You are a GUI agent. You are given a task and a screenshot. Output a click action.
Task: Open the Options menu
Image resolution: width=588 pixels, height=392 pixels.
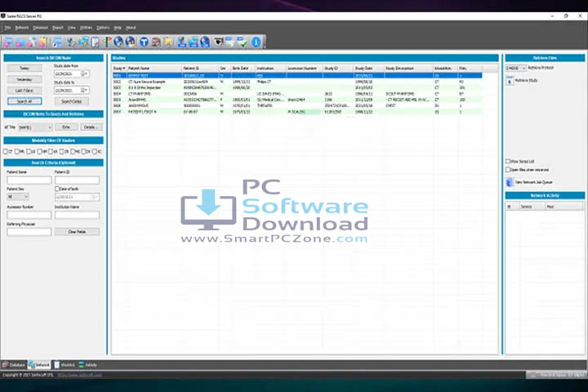click(x=103, y=28)
